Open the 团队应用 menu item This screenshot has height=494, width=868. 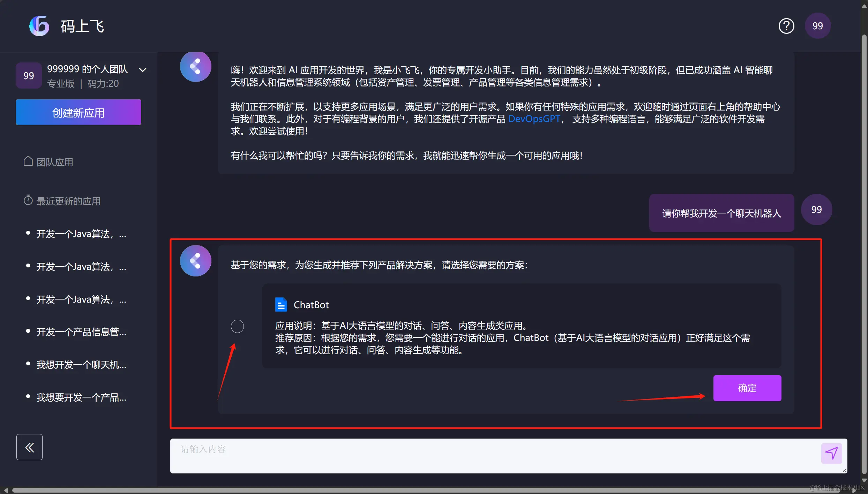[x=55, y=162]
